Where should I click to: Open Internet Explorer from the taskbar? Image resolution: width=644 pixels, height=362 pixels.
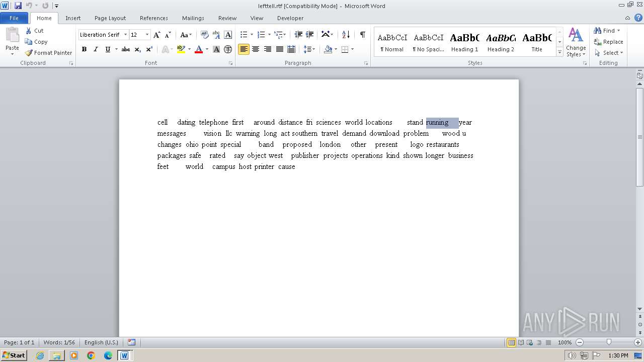(x=40, y=355)
